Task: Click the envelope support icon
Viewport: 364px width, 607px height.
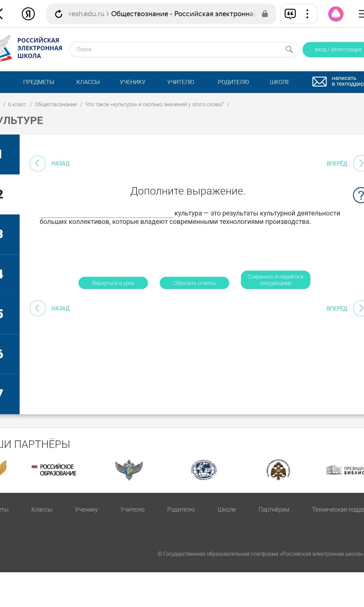Action: (x=319, y=82)
